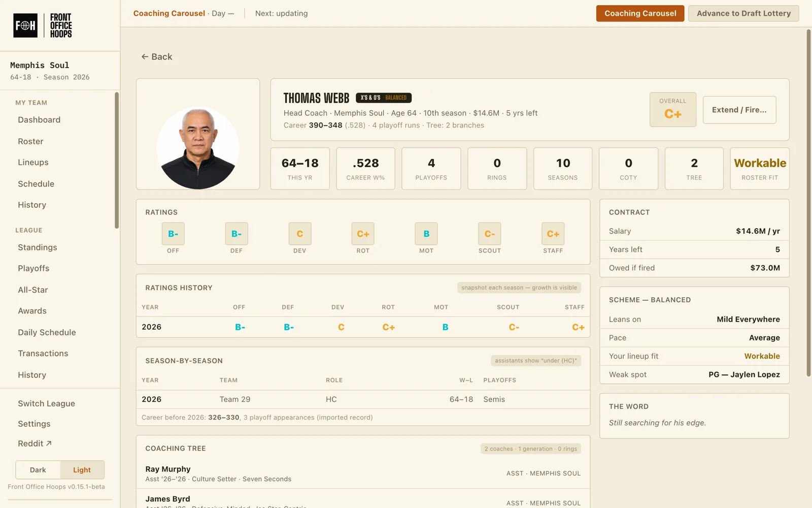Open the Coaching Carousel orange button
The image size is (812, 508).
tap(640, 13)
